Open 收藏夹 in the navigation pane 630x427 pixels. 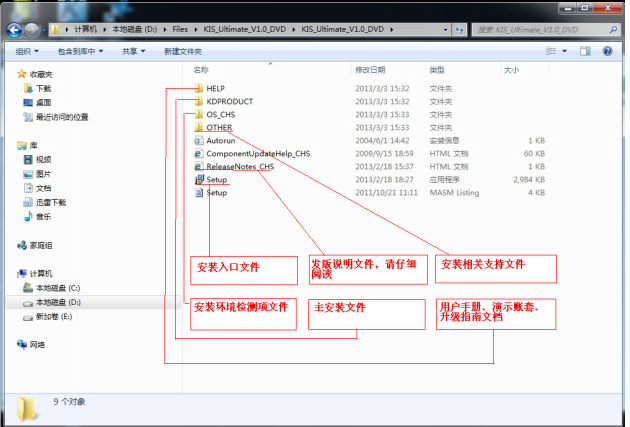41,74
